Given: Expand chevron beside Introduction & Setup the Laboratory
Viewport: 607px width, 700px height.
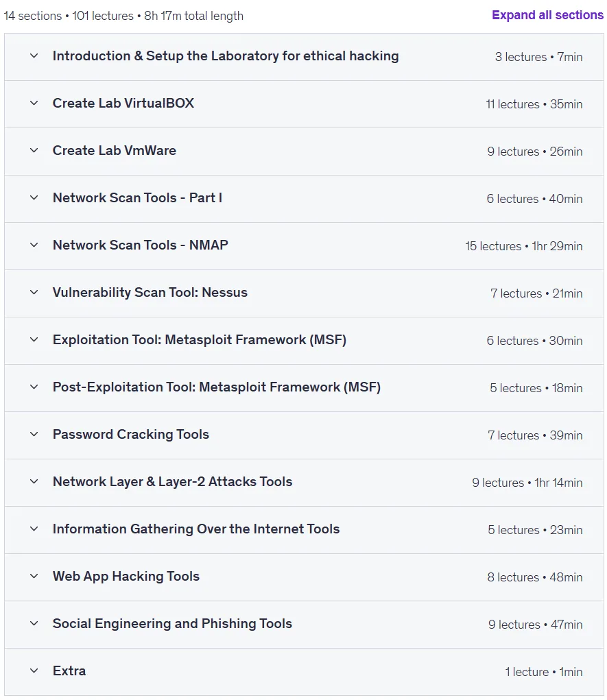Looking at the screenshot, I should (x=34, y=56).
